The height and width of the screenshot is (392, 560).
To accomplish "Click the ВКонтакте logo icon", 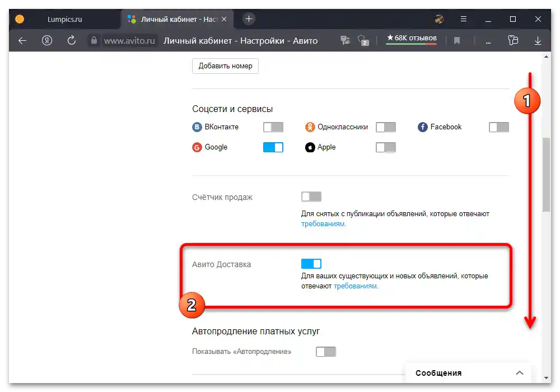I will [197, 127].
